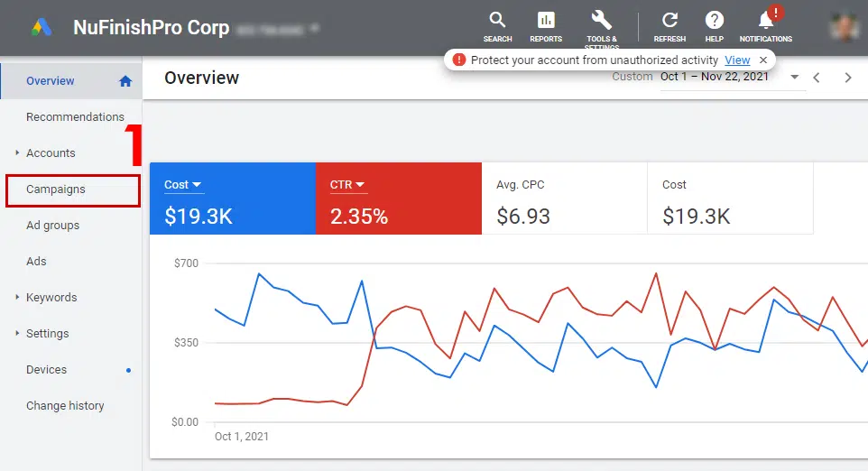Click the Oct 1 – Nov 22, 2021 date range
868x471 pixels.
tap(714, 77)
